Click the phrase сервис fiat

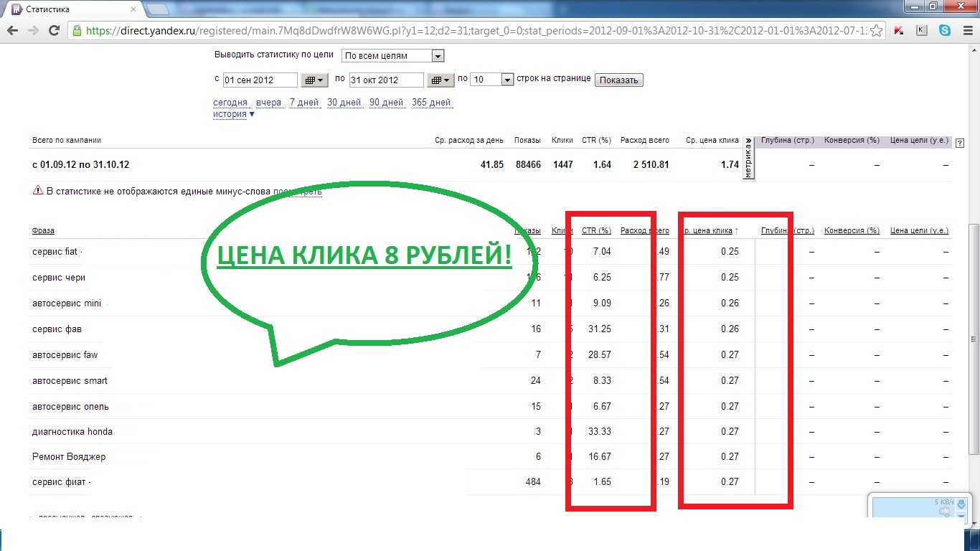pos(55,252)
